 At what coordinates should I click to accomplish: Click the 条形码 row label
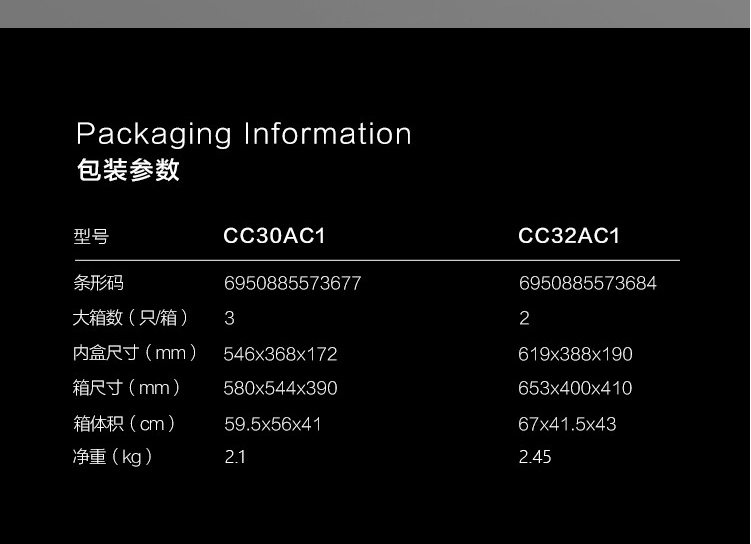point(99,283)
